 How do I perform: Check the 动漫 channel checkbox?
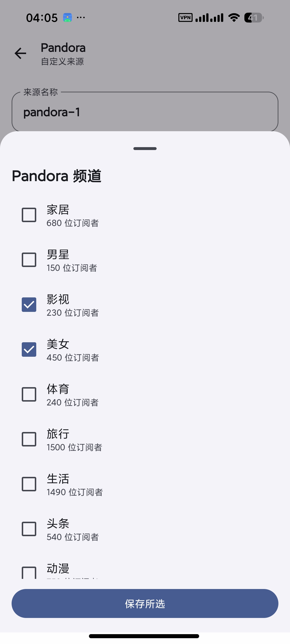[x=29, y=573]
